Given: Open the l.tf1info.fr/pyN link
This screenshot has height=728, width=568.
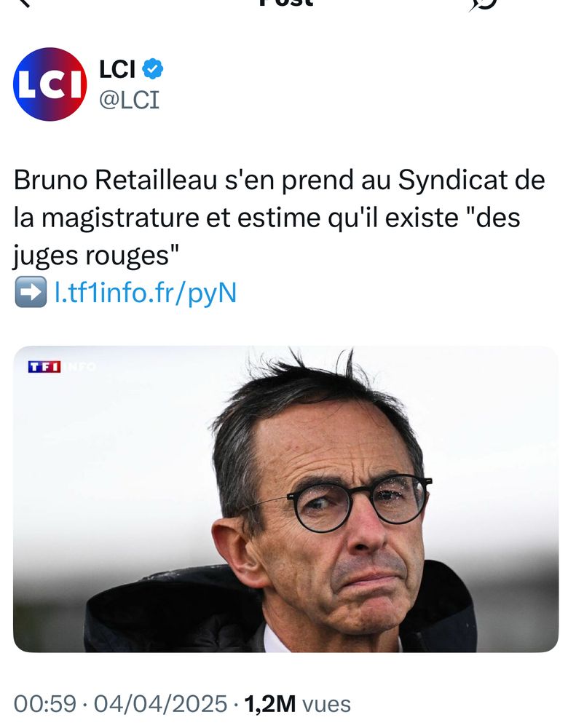Looking at the screenshot, I should click(146, 293).
